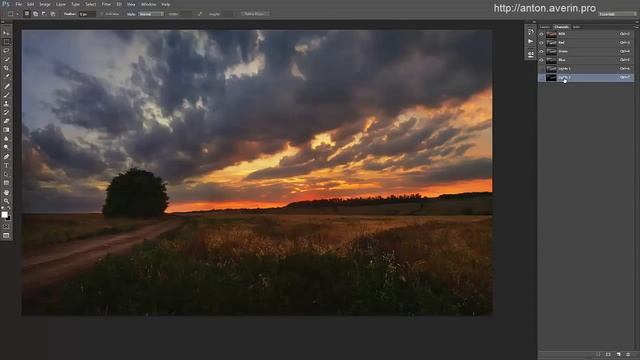Image resolution: width=640 pixels, height=360 pixels.
Task: Select the Eraser tool
Action: click(x=6, y=121)
